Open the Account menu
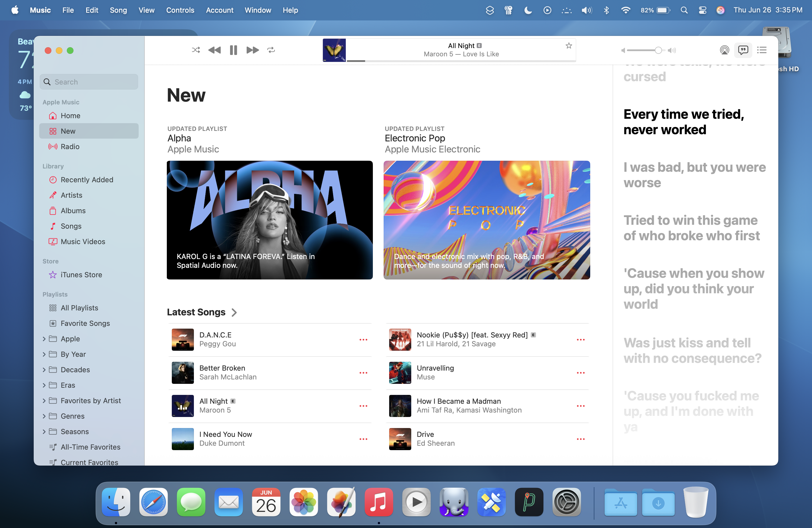Image resolution: width=812 pixels, height=528 pixels. (x=219, y=10)
